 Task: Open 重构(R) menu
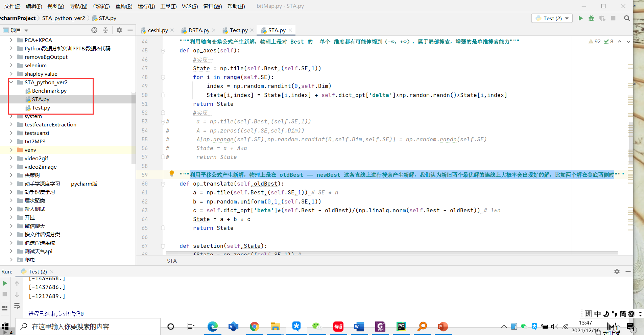tap(124, 6)
